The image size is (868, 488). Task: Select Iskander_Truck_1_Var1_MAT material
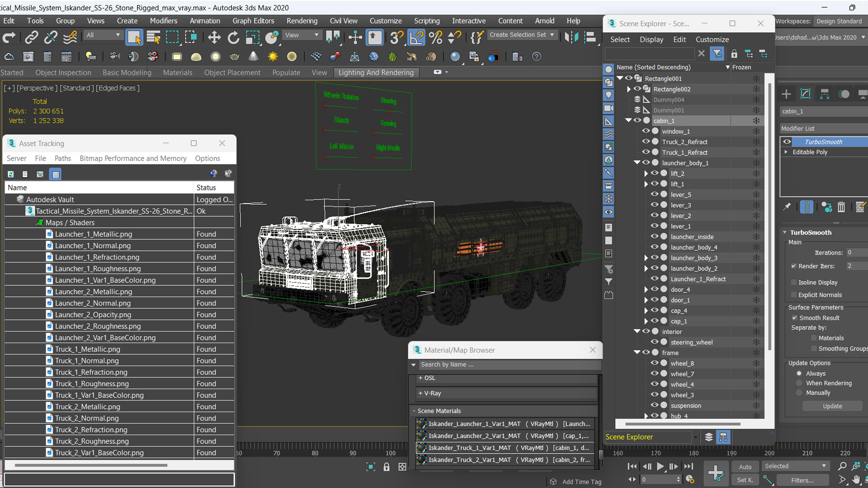tap(505, 447)
